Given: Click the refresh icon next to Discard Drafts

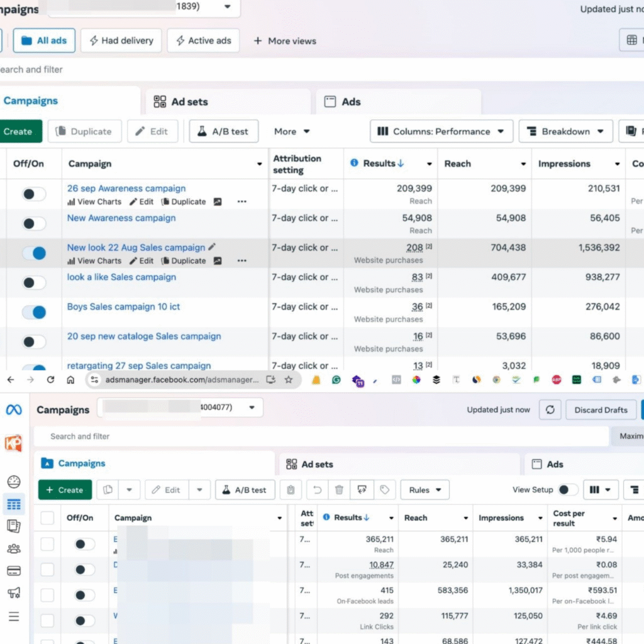Looking at the screenshot, I should click(550, 409).
